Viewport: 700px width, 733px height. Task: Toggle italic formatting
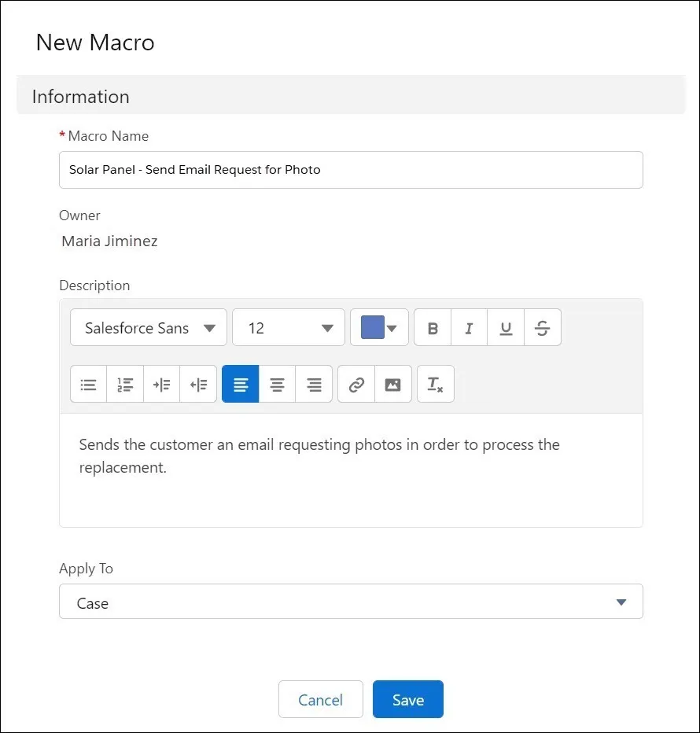[469, 328]
